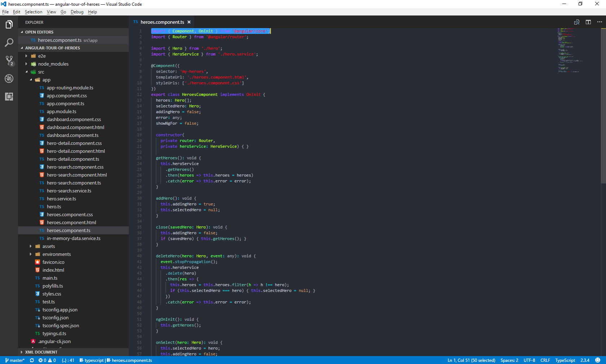Open the Help menu
The width and height of the screenshot is (606, 364).
tap(92, 12)
